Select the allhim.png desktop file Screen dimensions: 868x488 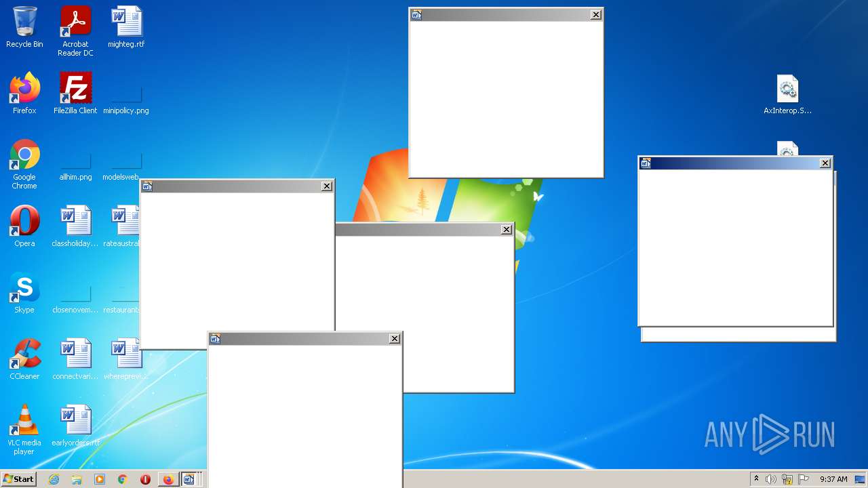tap(75, 167)
